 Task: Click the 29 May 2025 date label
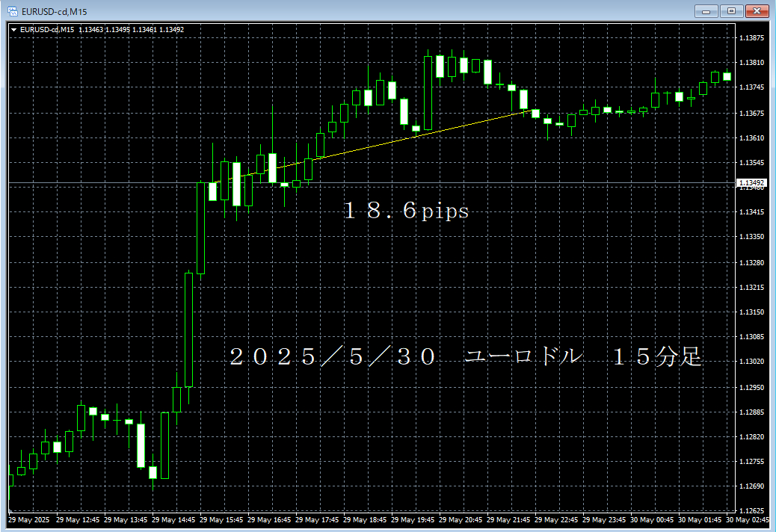(30, 519)
